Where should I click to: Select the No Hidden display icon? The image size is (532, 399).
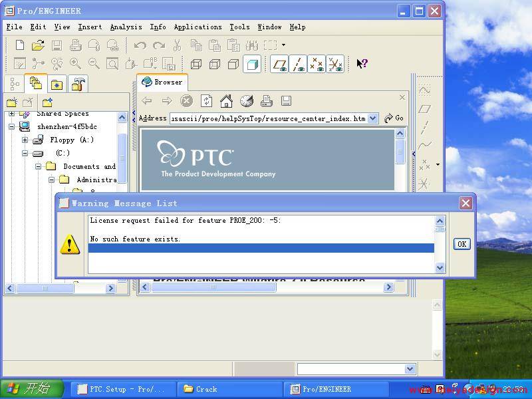pyautogui.click(x=233, y=64)
